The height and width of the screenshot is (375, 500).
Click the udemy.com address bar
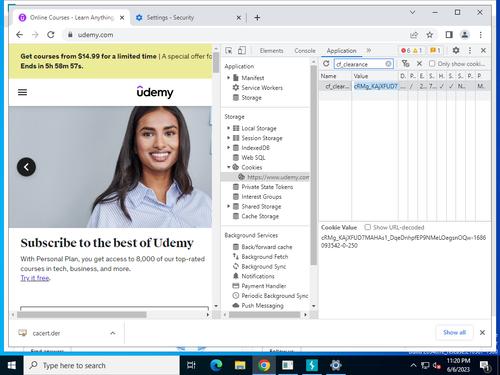tap(233, 35)
